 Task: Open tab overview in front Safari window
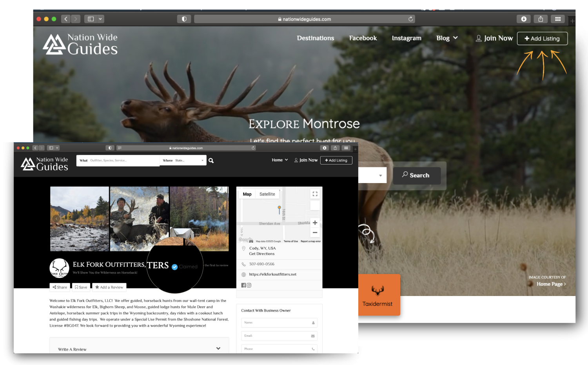click(346, 148)
